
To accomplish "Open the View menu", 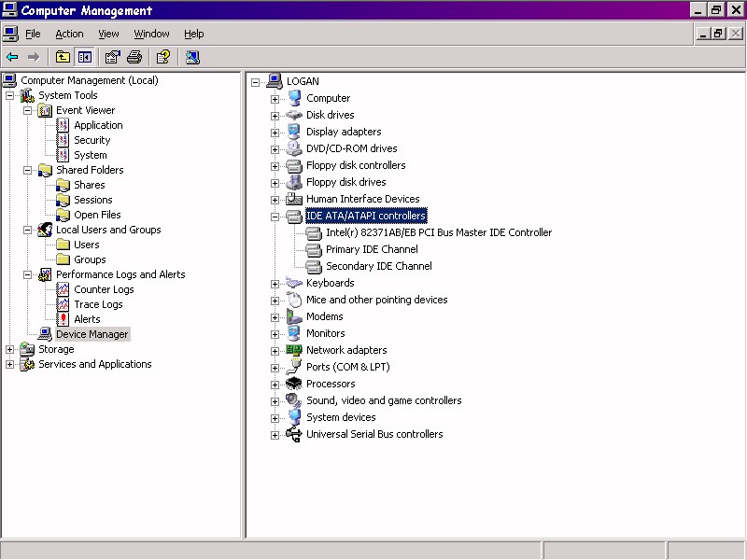I will (108, 34).
